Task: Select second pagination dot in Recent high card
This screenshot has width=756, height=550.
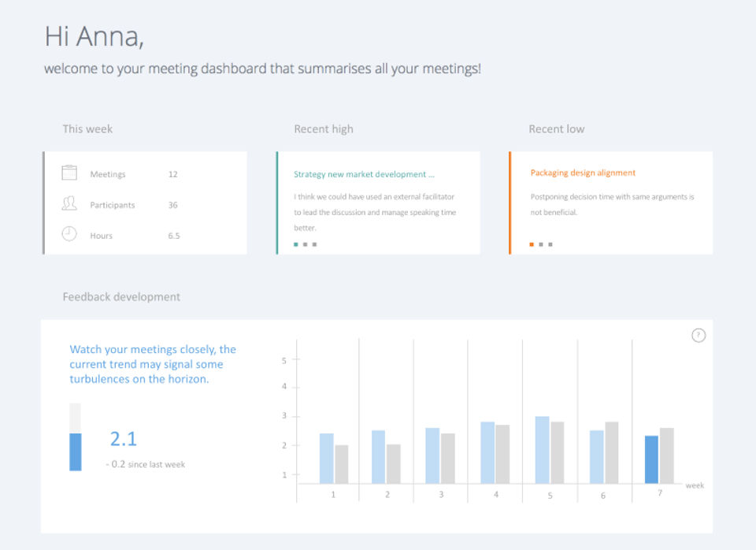Action: point(306,244)
